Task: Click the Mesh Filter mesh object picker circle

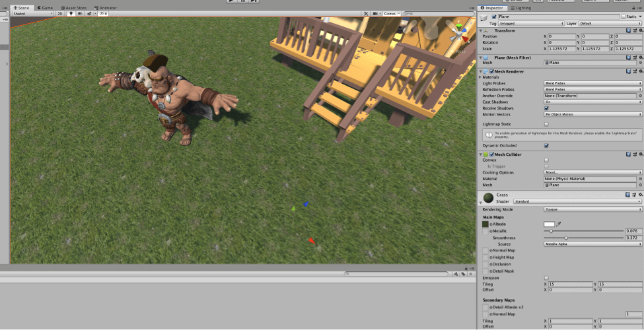Action: (640, 63)
